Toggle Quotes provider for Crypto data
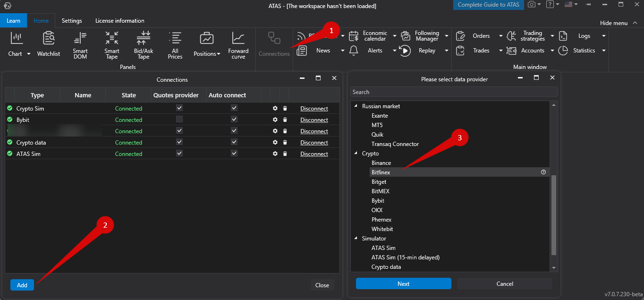 point(179,142)
